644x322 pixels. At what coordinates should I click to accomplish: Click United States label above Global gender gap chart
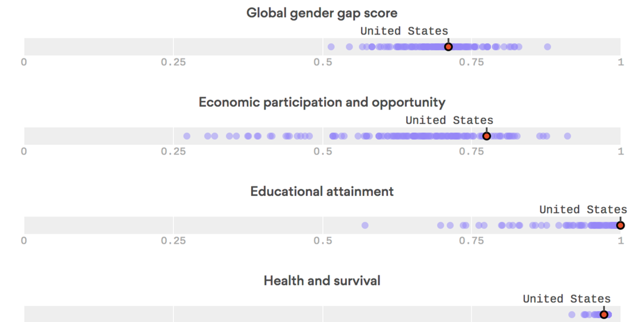point(404,31)
